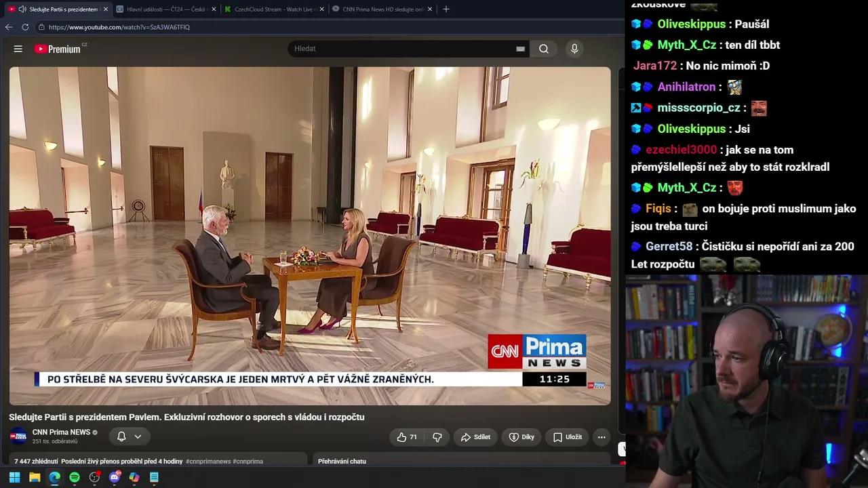Click the YouTube search magnifier button

click(544, 49)
